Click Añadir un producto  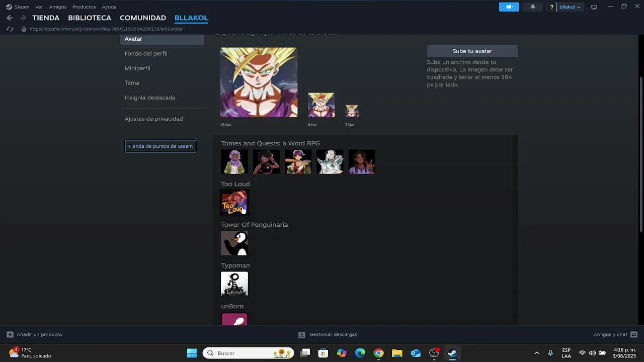click(34, 334)
